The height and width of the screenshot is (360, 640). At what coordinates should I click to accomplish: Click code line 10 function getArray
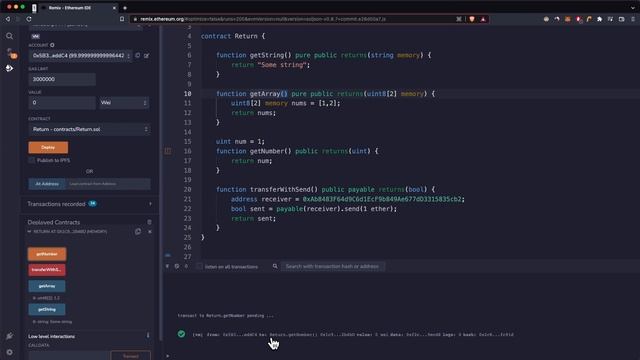click(x=325, y=94)
